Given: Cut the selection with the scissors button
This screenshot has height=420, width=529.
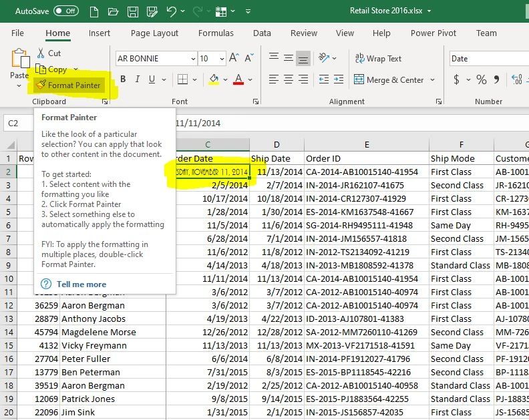Looking at the screenshot, I should [x=49, y=53].
